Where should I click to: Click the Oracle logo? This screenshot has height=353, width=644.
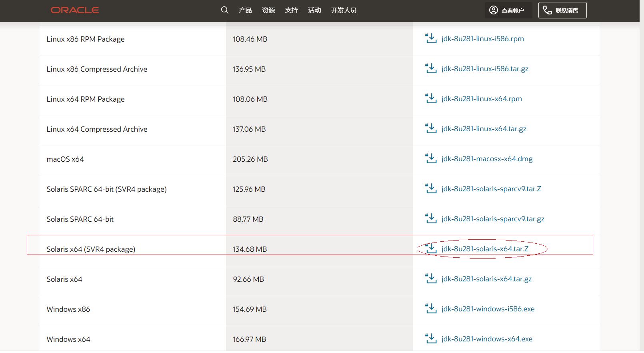[75, 10]
